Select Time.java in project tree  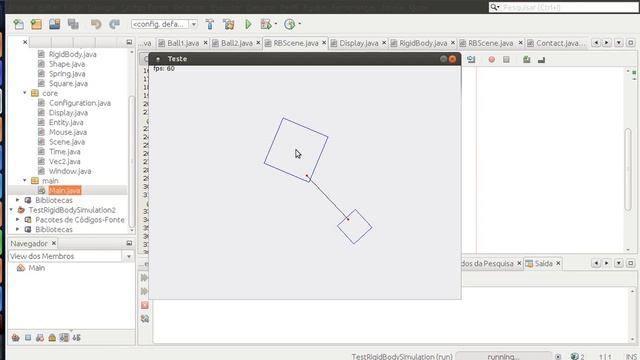pos(64,152)
